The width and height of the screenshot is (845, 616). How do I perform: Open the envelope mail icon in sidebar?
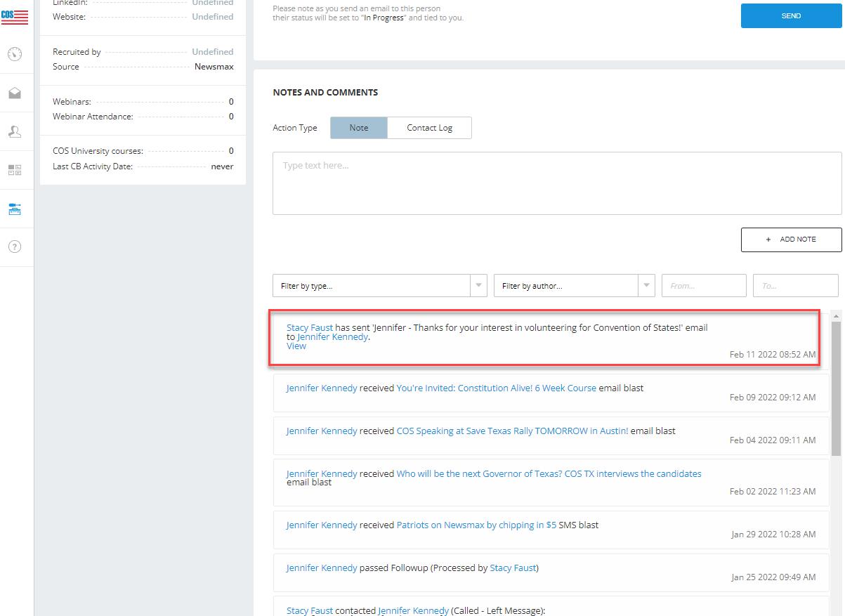[x=15, y=93]
